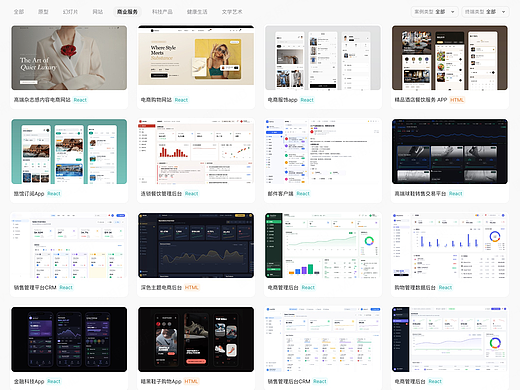Click the 高端杂志感内容电商网站 title
Screen dimensions: 520x390
point(42,100)
